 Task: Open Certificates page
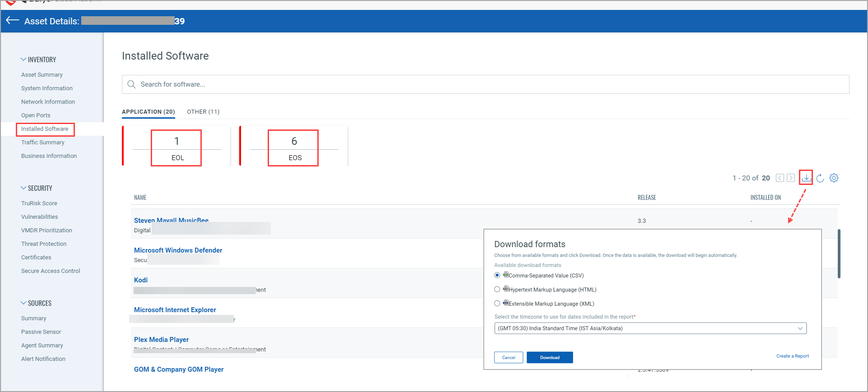point(36,258)
